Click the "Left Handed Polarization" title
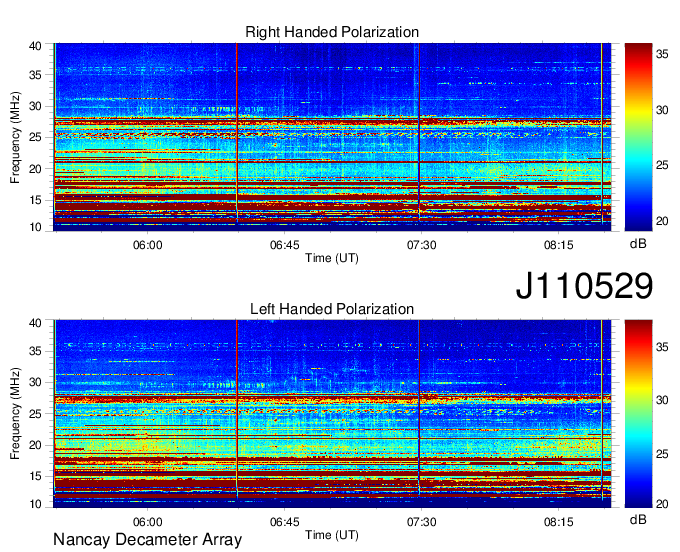 (332, 309)
